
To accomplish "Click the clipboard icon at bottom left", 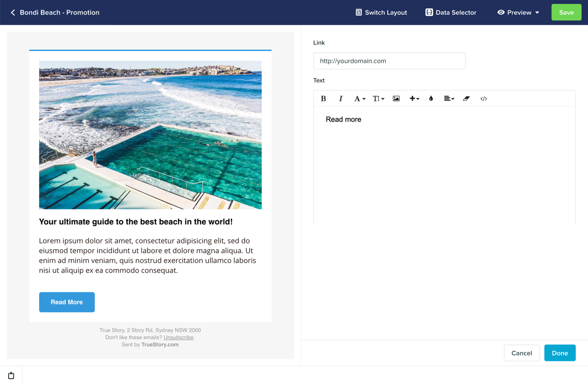I will (x=11, y=375).
